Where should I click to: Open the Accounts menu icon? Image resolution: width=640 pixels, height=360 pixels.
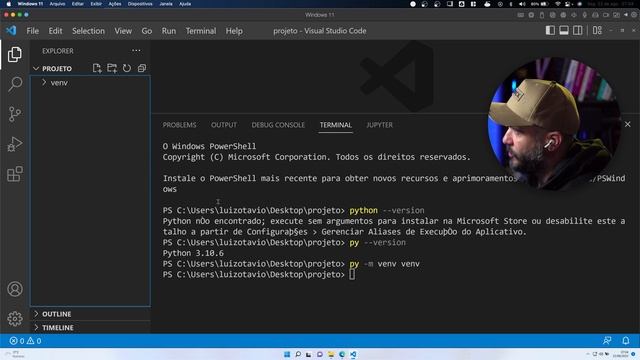[x=15, y=289]
